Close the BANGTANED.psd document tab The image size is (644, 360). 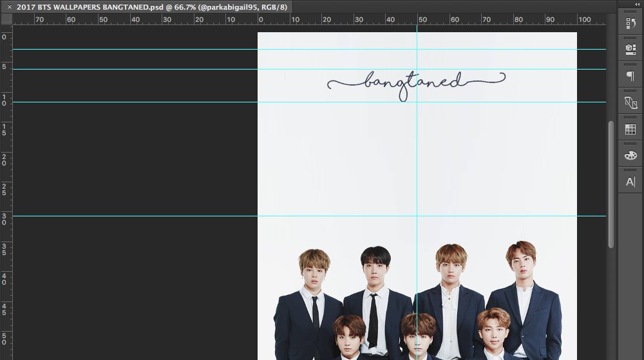[10, 7]
